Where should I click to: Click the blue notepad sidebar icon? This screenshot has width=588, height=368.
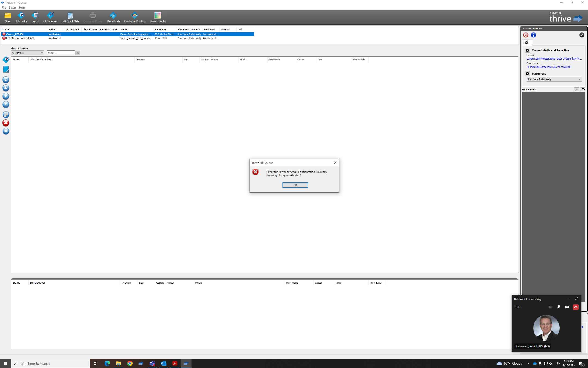point(6,69)
